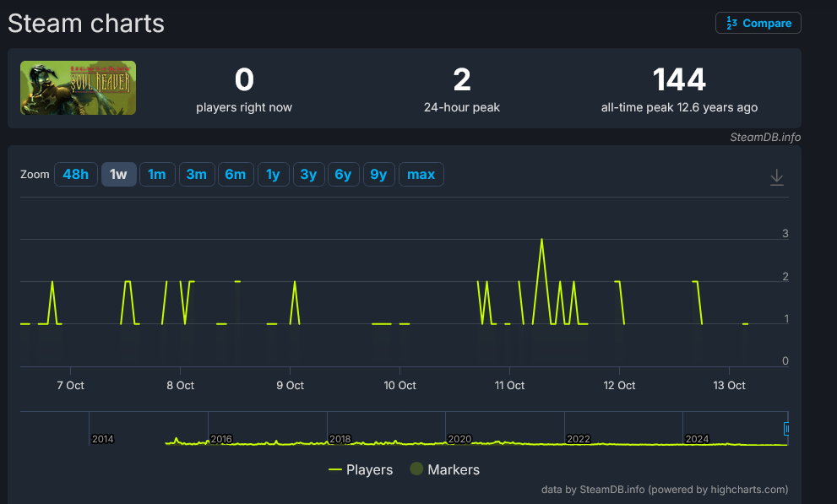The height and width of the screenshot is (504, 837).
Task: Click the 2016 label in timeline navigator
Action: tap(221, 439)
